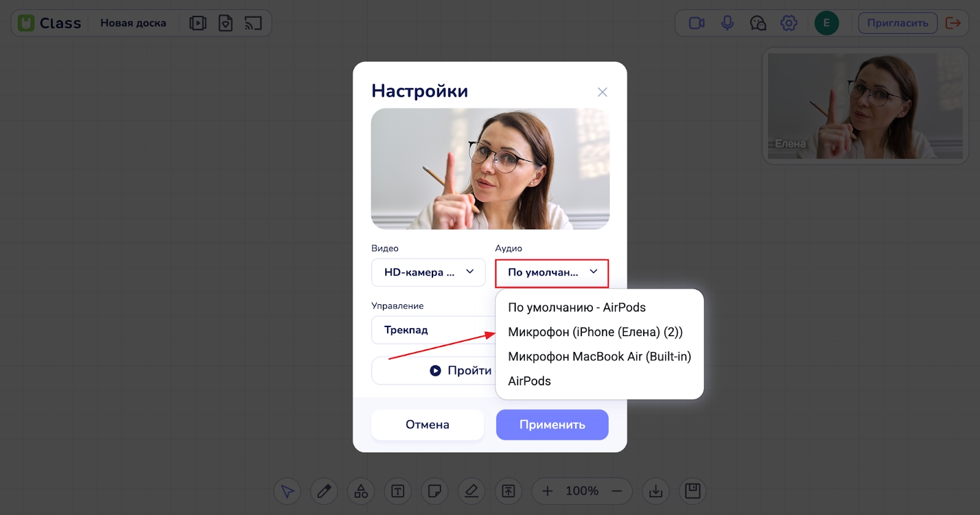Click the upload file icon
This screenshot has width=980, height=515.
coord(508,491)
